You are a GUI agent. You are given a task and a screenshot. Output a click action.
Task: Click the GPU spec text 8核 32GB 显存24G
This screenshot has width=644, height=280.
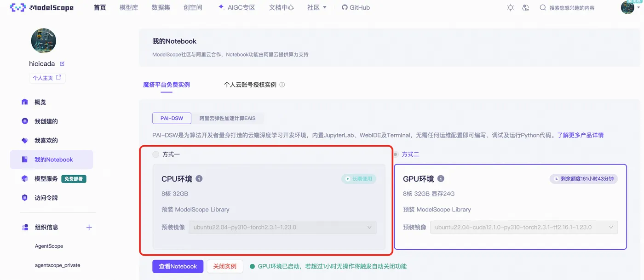pos(429,194)
